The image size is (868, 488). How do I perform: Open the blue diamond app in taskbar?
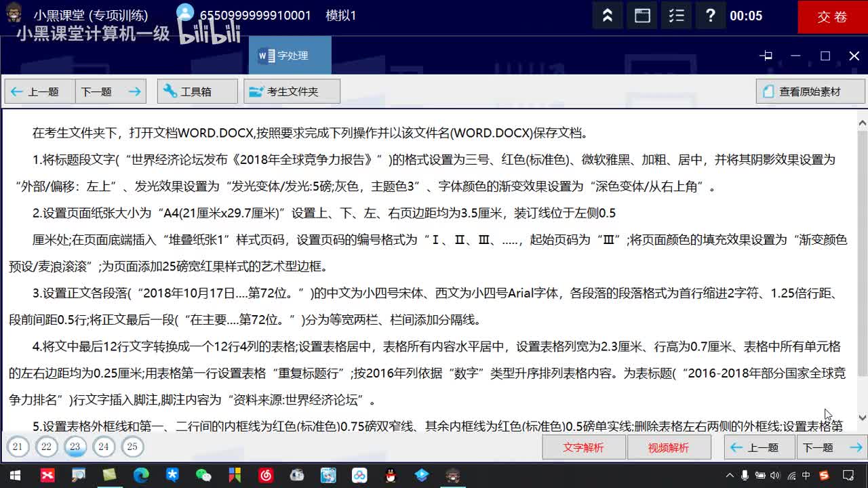[x=422, y=475]
